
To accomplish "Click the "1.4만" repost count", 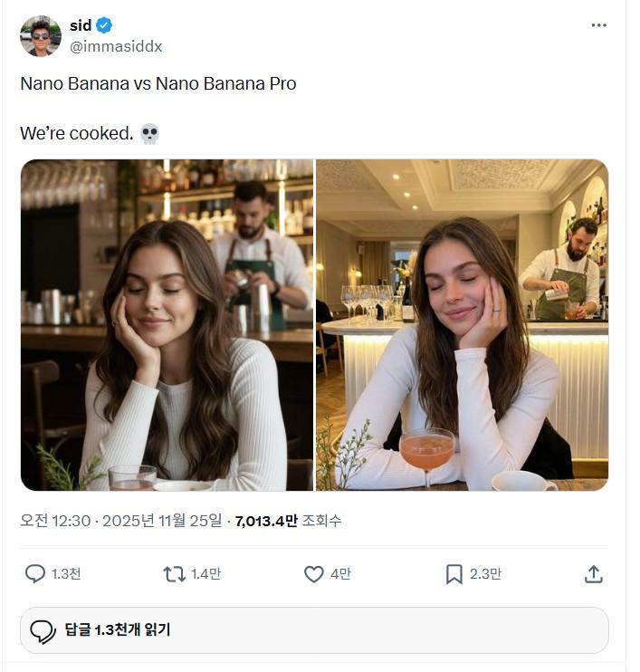I will point(205,574).
